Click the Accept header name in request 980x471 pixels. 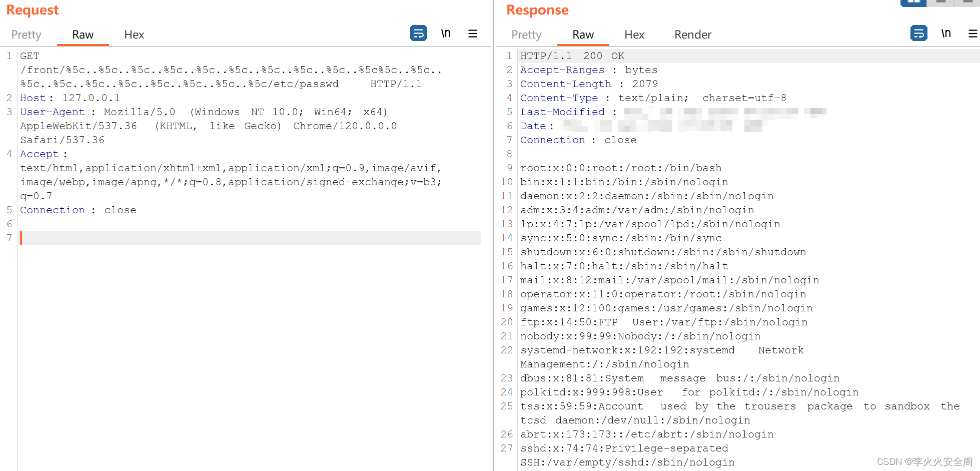tap(39, 154)
